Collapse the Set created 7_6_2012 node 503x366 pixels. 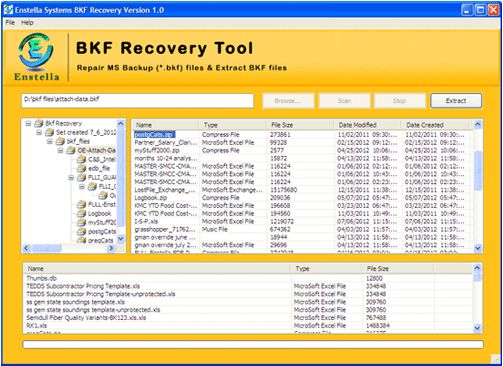point(39,133)
